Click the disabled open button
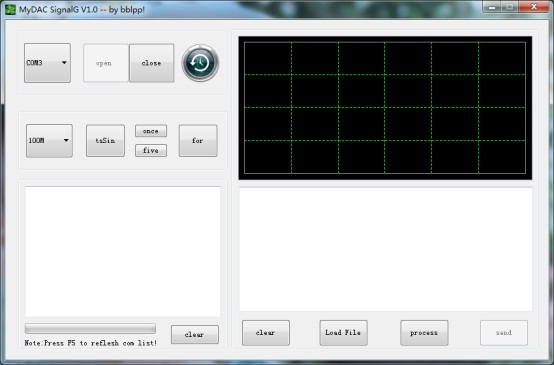This screenshot has height=365, width=554. 106,63
